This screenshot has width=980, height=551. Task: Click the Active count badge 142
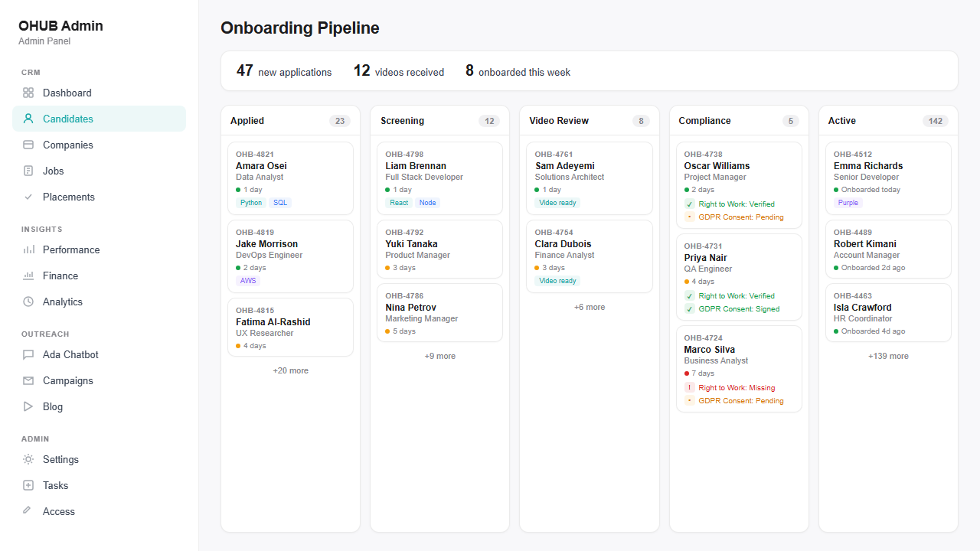click(936, 121)
